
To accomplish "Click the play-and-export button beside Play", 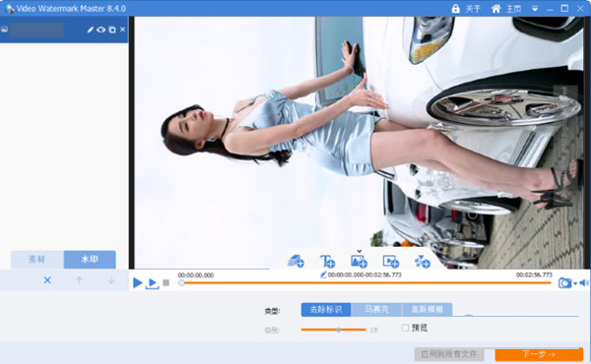I will [152, 283].
